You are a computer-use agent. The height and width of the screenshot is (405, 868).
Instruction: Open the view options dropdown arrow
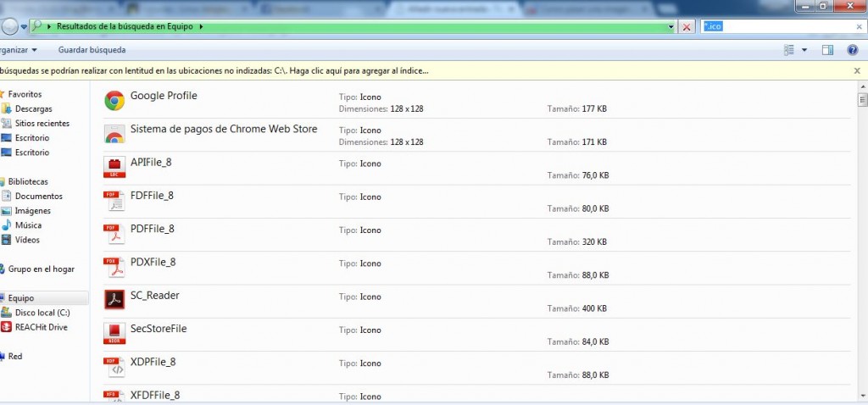(804, 50)
